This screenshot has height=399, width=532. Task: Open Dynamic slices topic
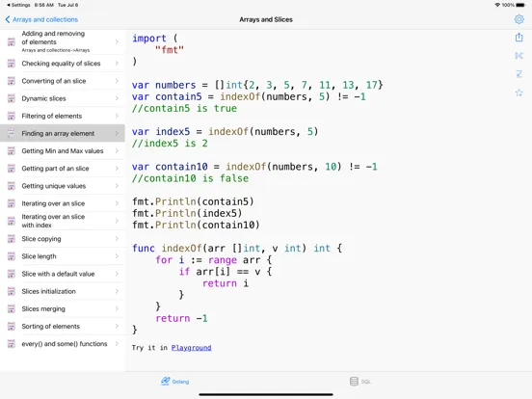[x=63, y=98]
